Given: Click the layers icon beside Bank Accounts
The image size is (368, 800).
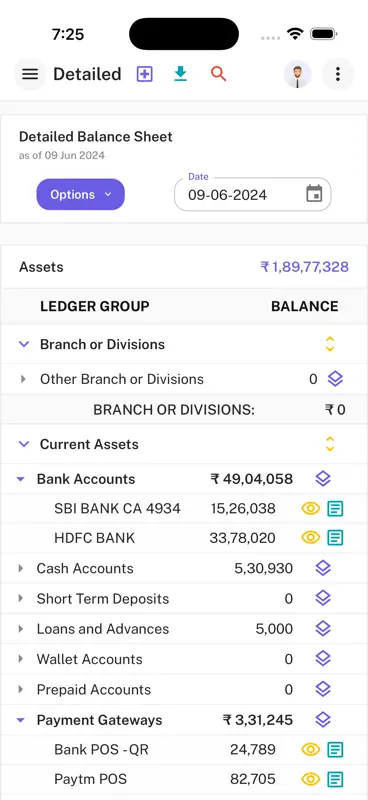Looking at the screenshot, I should (x=323, y=479).
